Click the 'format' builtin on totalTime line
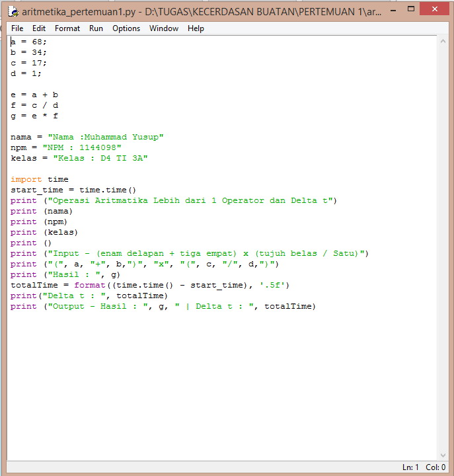 tap(90, 286)
